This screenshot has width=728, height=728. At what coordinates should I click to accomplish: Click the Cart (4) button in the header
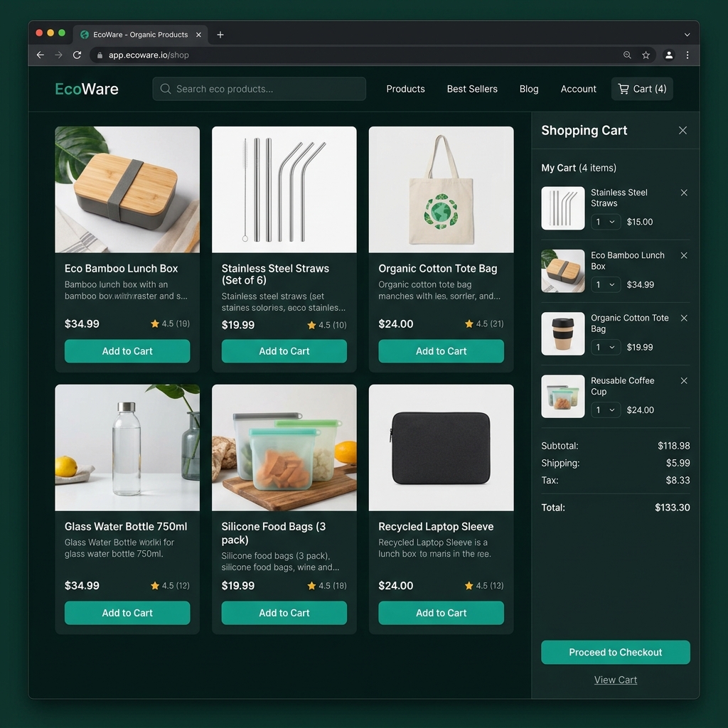(x=642, y=89)
